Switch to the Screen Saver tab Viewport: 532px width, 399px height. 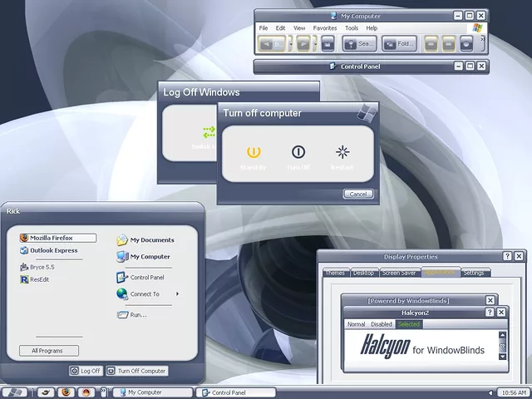399,273
